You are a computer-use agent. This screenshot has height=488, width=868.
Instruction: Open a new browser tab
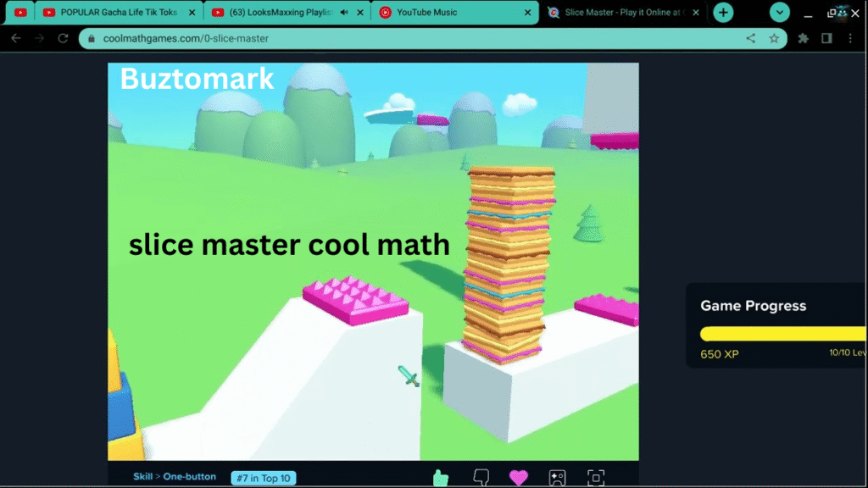[x=723, y=12]
